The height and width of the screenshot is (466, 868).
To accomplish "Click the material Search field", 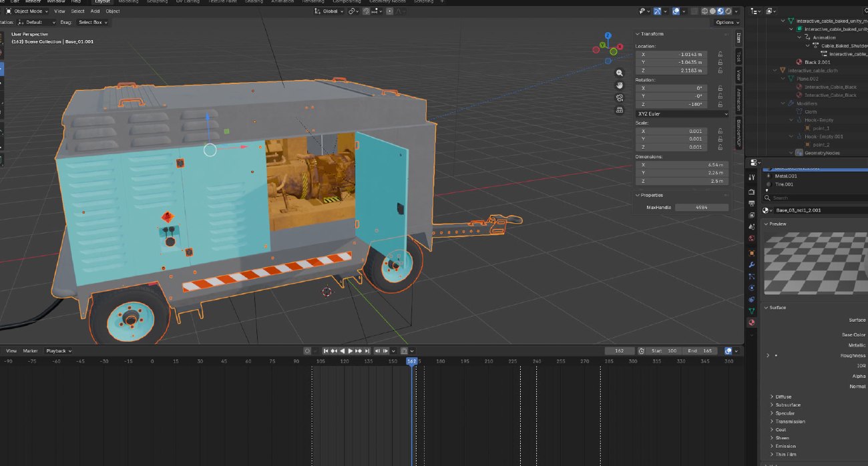I will tap(817, 198).
